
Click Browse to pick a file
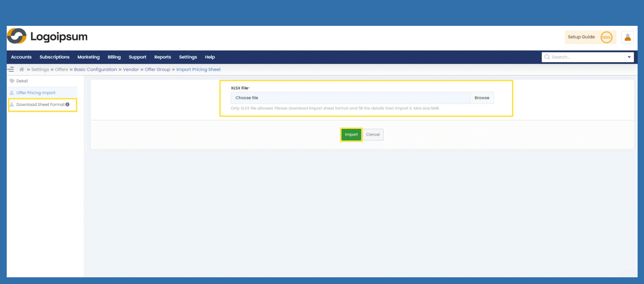[481, 98]
